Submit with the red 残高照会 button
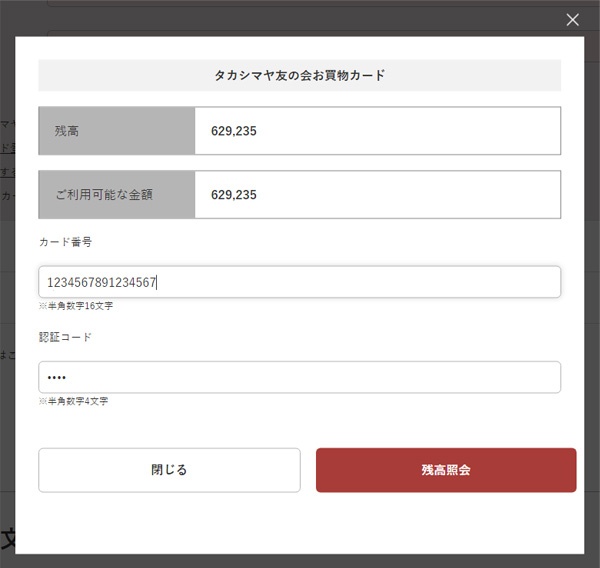 [x=446, y=470]
